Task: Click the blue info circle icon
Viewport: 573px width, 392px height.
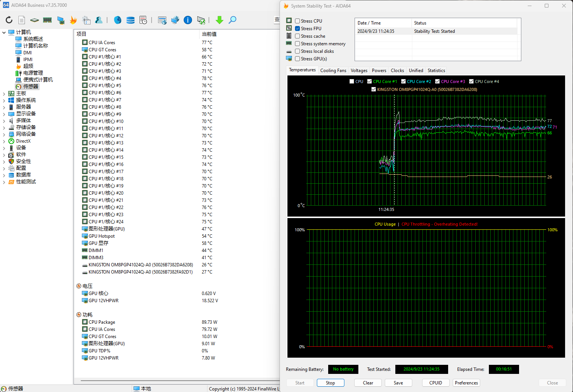Action: click(x=188, y=20)
